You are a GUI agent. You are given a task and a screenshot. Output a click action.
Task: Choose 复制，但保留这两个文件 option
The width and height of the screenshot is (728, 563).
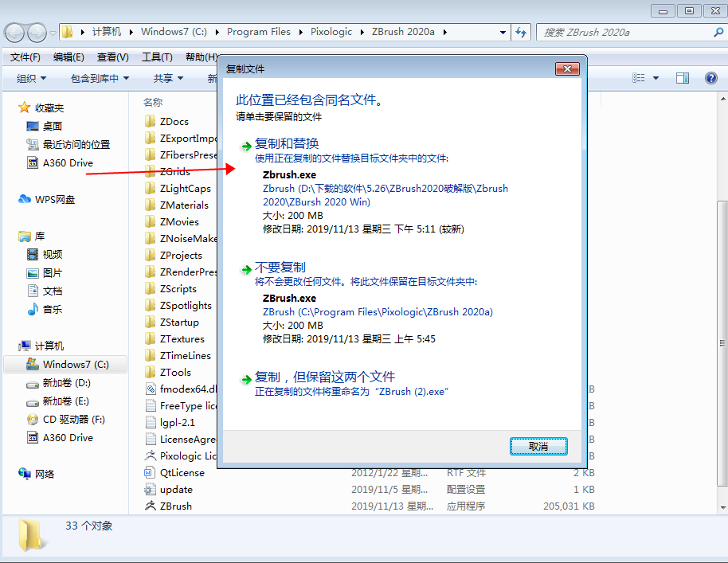325,377
